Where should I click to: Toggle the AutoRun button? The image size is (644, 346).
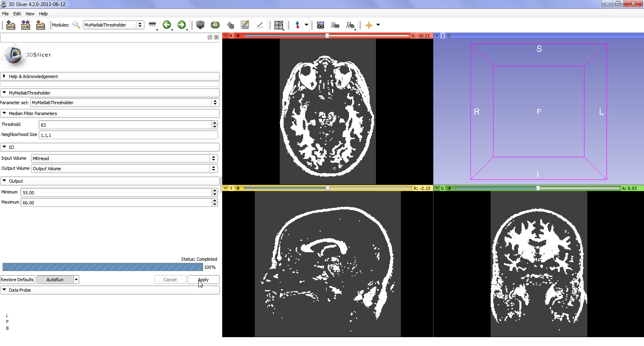click(55, 280)
